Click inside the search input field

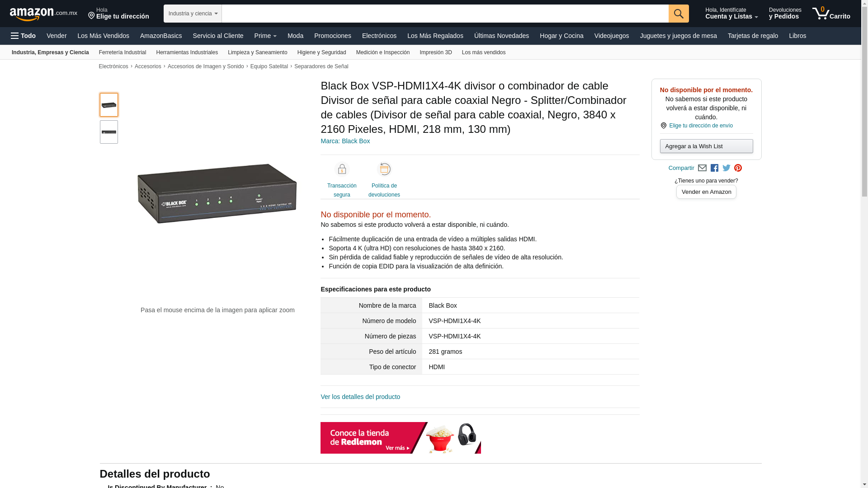(445, 14)
